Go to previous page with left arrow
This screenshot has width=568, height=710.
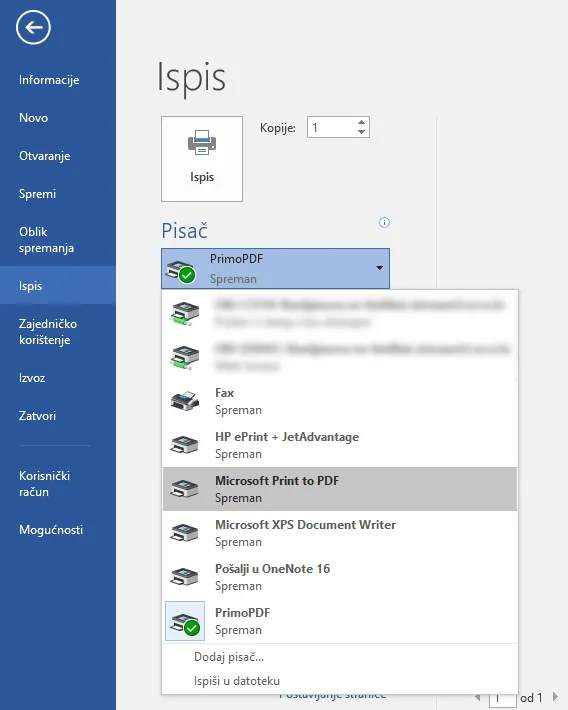477,697
